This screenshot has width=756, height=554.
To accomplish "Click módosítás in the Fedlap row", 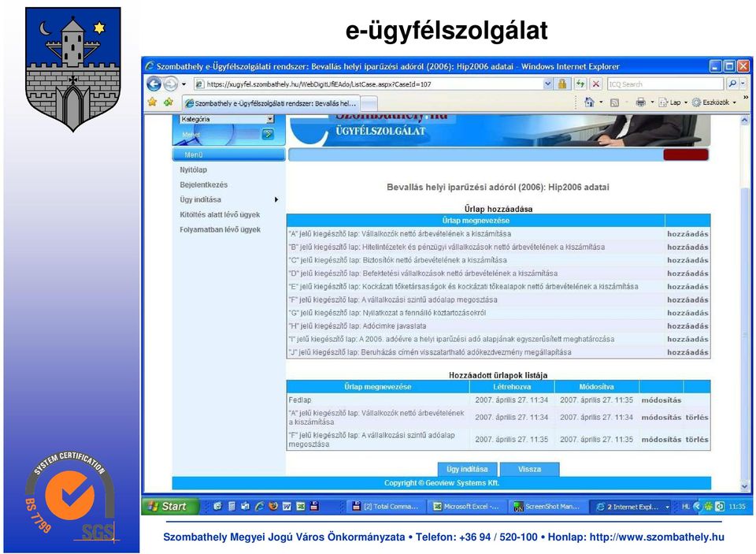I will pos(661,400).
